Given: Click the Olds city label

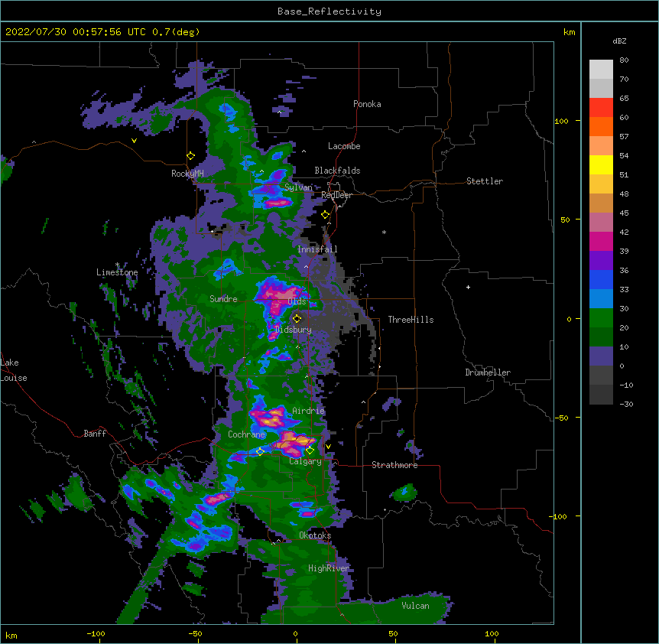Looking at the screenshot, I should click(x=297, y=301).
